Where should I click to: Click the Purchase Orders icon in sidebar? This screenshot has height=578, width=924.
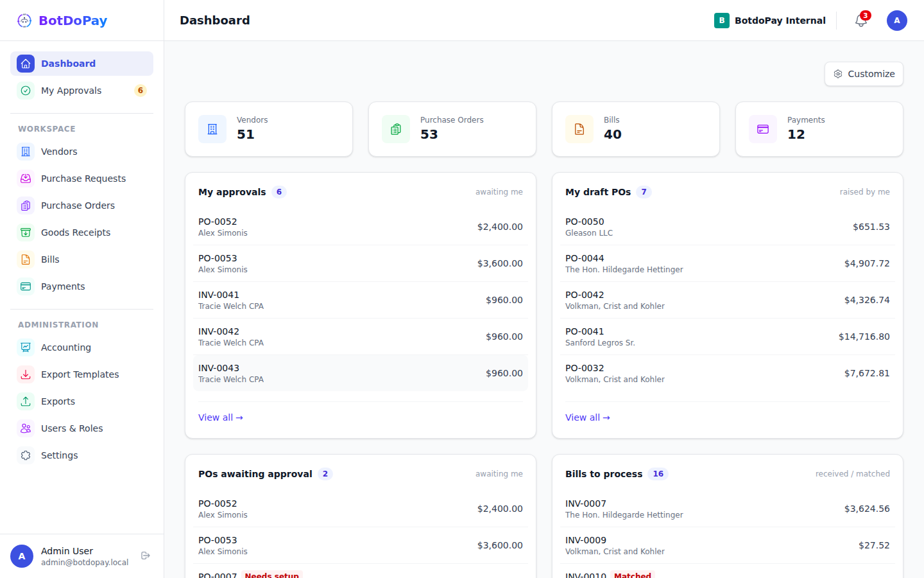click(26, 206)
